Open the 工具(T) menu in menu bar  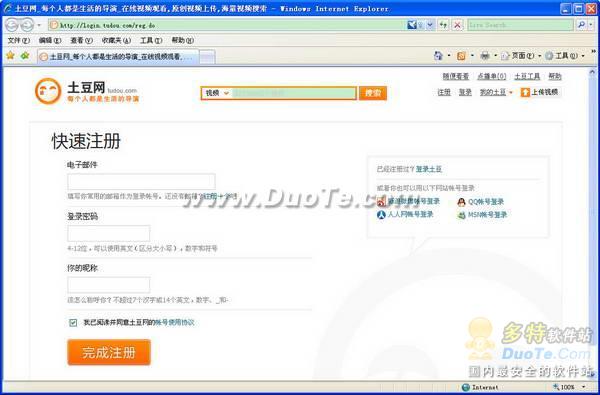[151, 40]
